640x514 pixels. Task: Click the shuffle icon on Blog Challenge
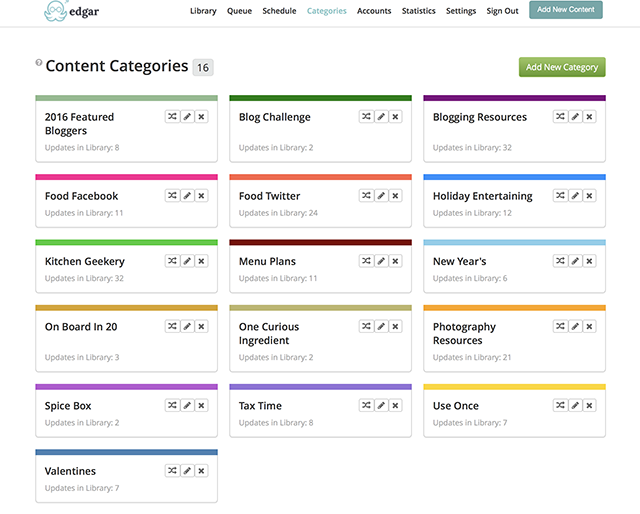367,117
